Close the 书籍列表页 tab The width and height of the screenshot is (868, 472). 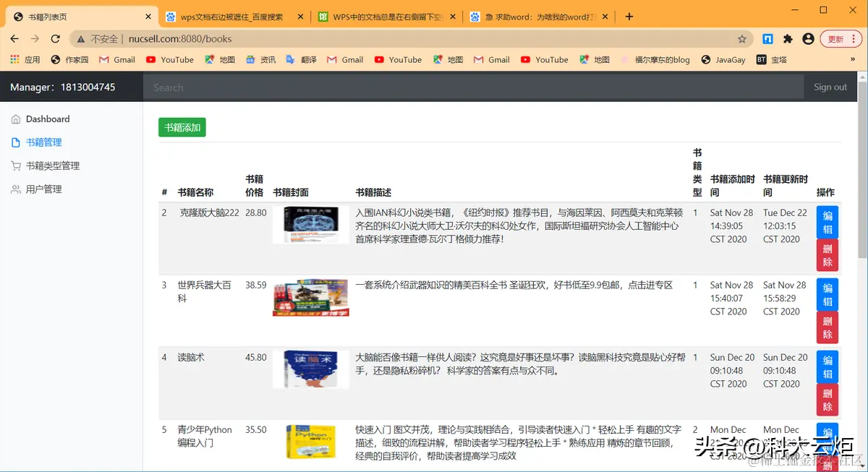tap(148, 17)
